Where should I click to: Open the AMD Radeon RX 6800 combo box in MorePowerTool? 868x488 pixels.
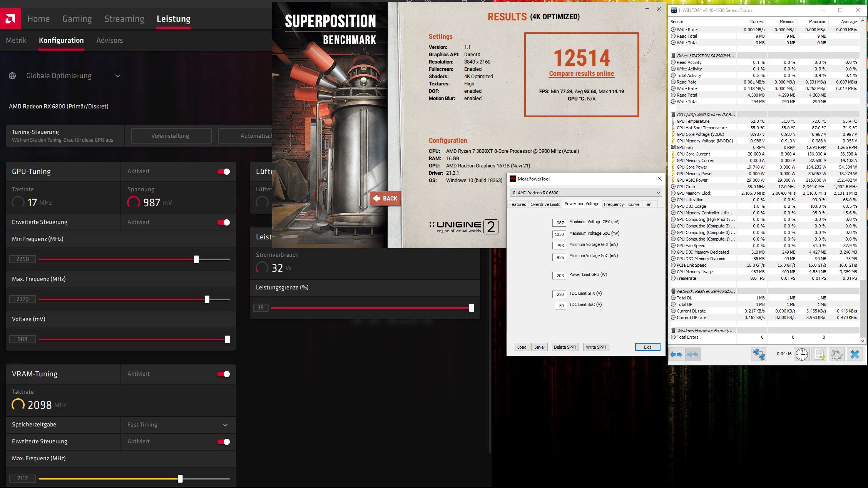[585, 193]
